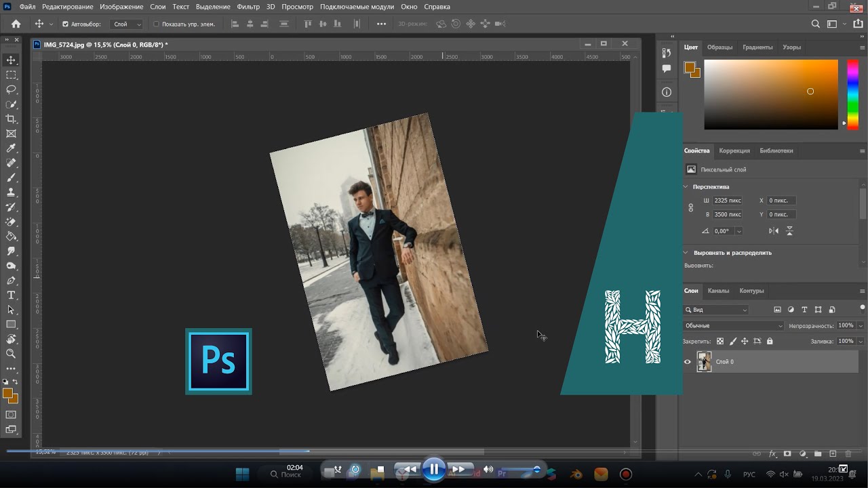Select the Horizontal Type tool
The width and height of the screenshot is (868, 488).
11,296
